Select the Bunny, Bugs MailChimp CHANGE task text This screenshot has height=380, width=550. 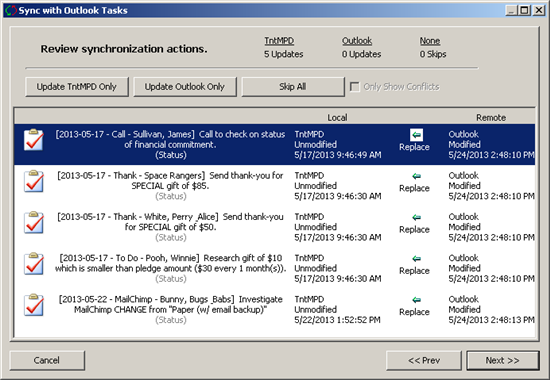(x=170, y=304)
